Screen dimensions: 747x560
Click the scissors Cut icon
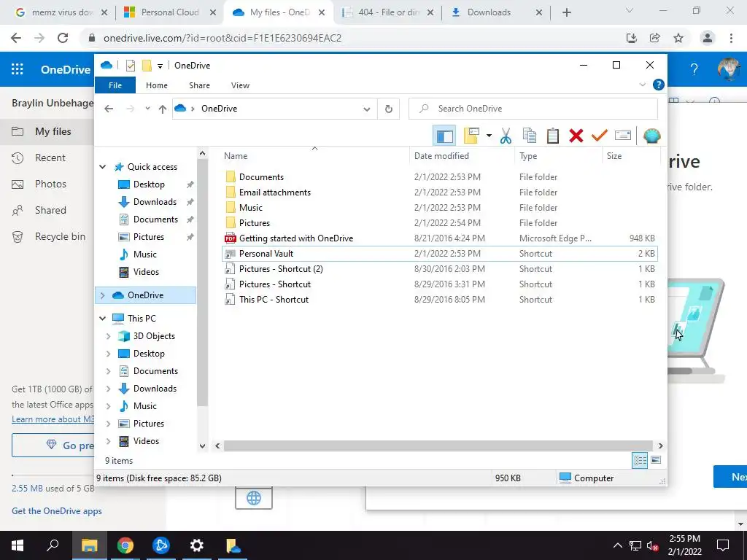pyautogui.click(x=506, y=136)
